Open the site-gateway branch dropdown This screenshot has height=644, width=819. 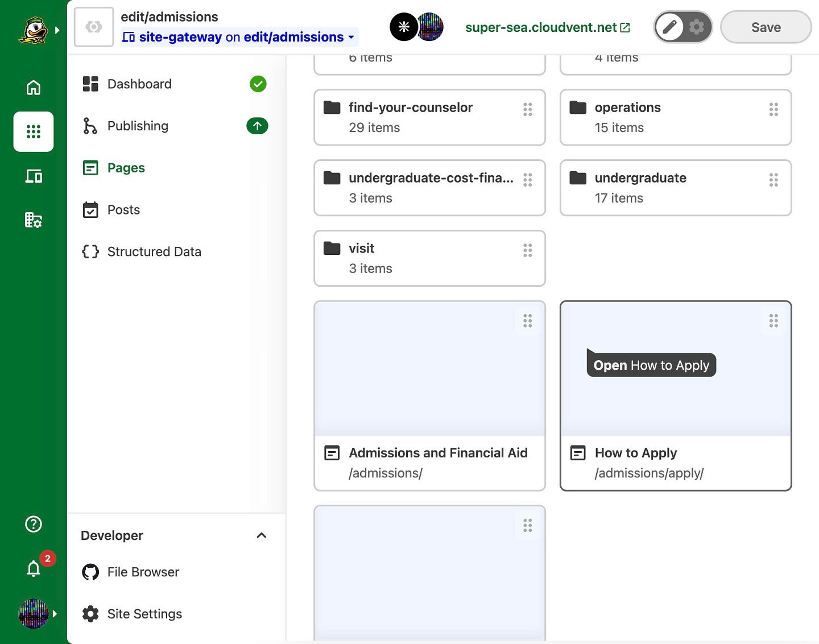(239, 37)
